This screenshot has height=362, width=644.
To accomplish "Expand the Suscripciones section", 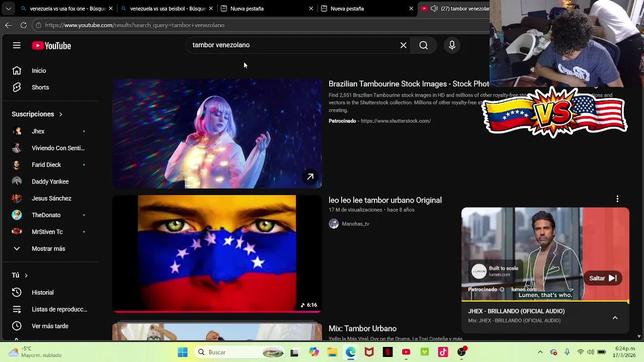I will [37, 114].
